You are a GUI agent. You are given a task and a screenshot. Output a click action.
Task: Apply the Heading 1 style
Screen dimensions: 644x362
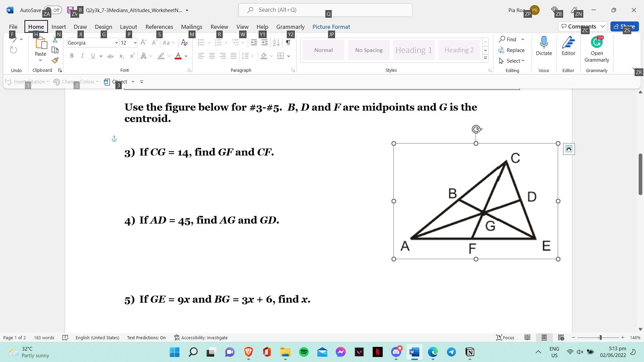[x=414, y=50]
